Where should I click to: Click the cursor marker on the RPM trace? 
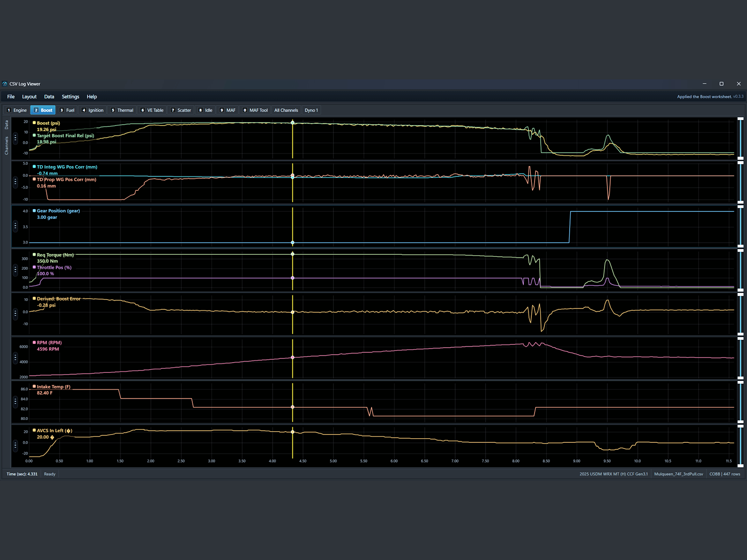pos(293,357)
